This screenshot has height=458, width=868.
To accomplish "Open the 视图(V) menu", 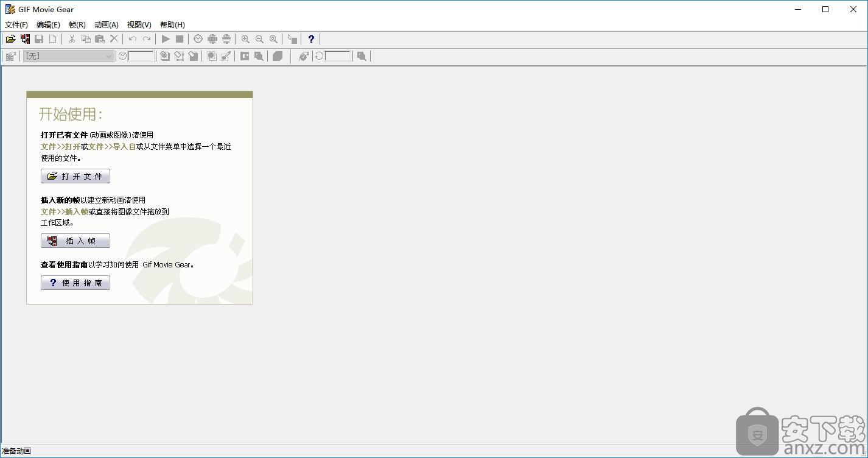I will pos(139,25).
